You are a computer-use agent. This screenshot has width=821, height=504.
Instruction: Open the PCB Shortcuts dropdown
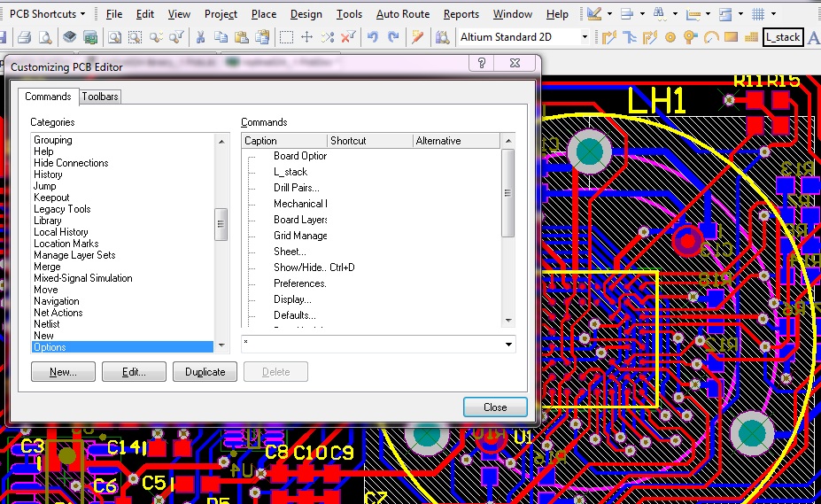[x=47, y=13]
